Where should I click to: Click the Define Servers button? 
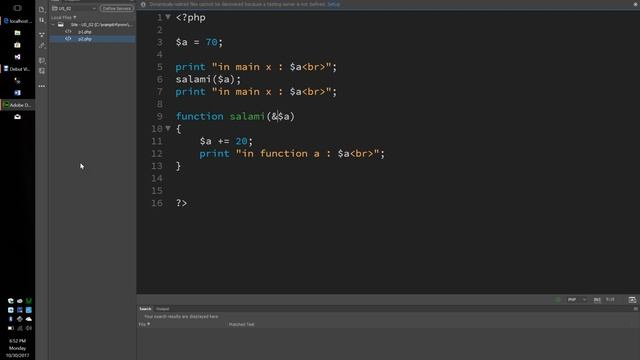pyautogui.click(x=117, y=8)
